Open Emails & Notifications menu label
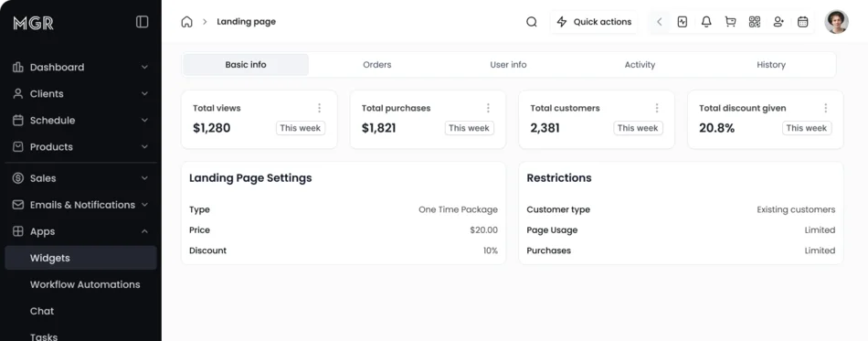This screenshot has width=868, height=341. click(82, 205)
